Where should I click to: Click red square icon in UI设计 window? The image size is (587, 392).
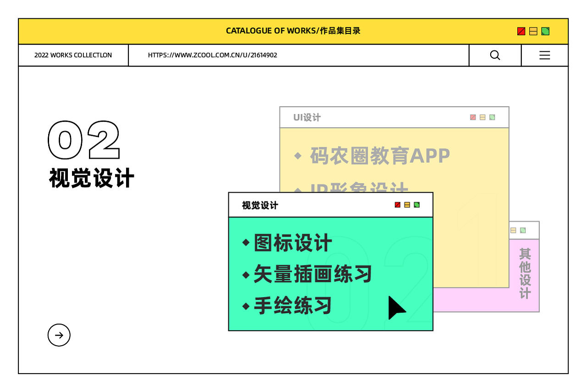(473, 117)
